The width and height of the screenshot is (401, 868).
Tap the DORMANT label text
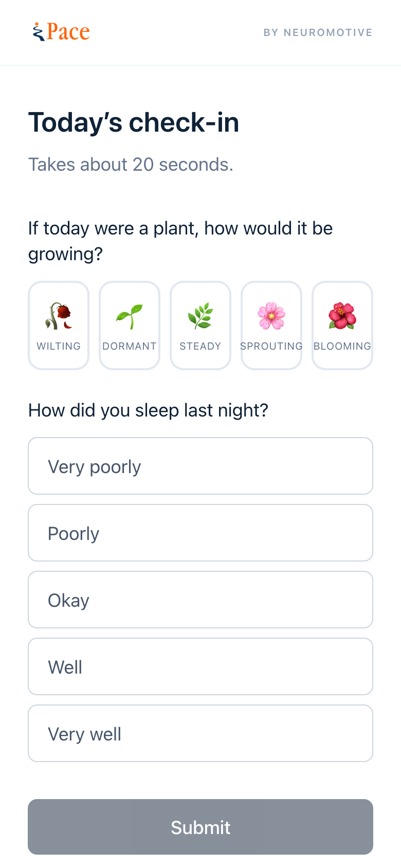(x=130, y=346)
